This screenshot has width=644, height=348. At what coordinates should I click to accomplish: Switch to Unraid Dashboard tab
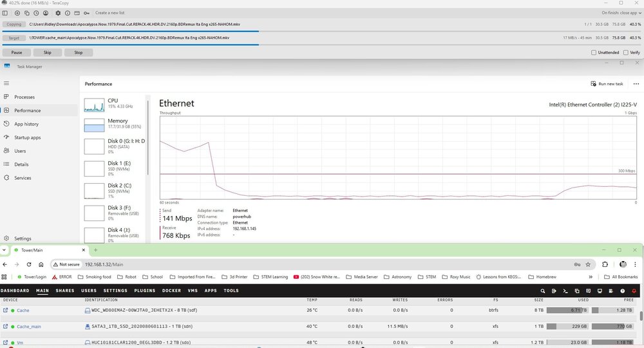click(15, 291)
